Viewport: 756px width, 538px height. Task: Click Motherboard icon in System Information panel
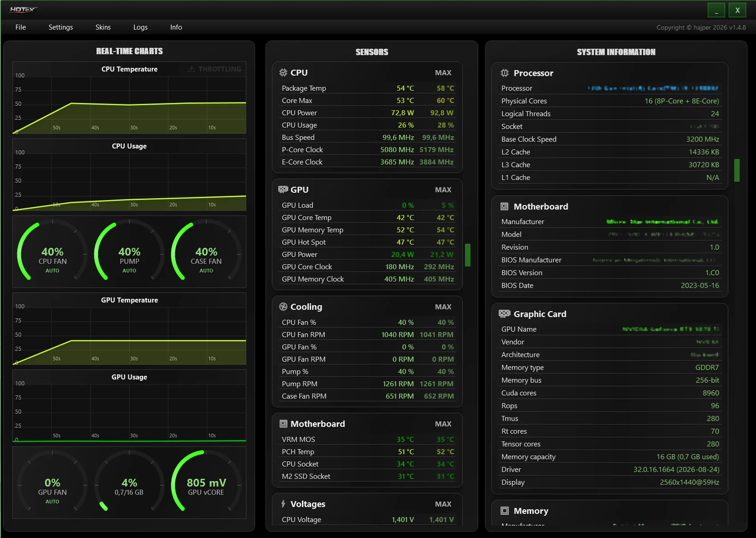click(505, 206)
